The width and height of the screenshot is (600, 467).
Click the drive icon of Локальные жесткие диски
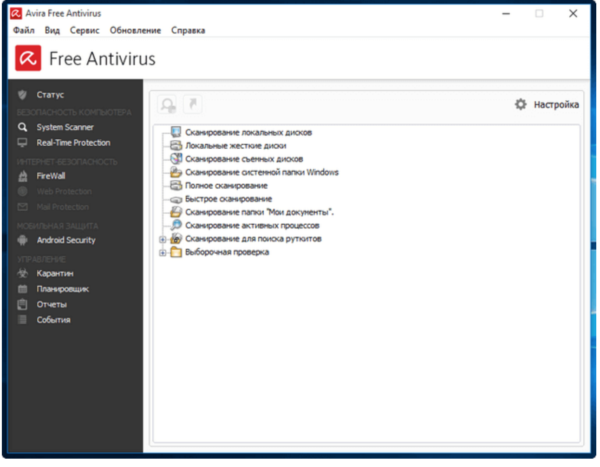[x=176, y=145]
